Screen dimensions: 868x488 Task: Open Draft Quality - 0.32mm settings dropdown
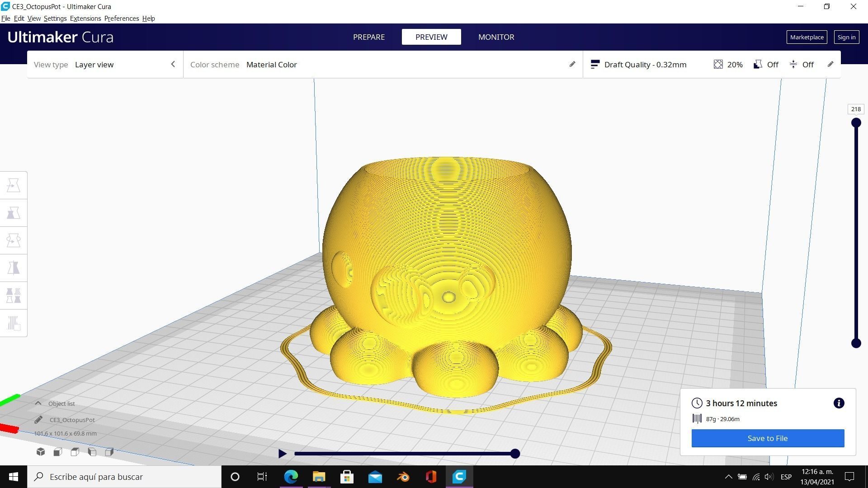[712, 64]
